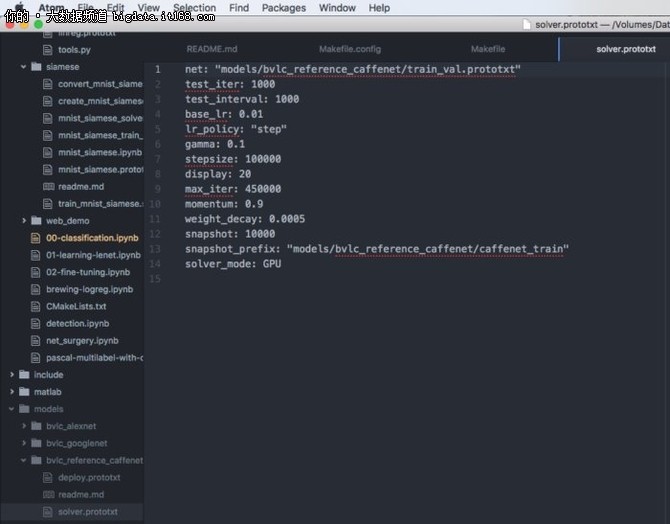Open the Help menu
The width and height of the screenshot is (670, 524).
(x=379, y=8)
